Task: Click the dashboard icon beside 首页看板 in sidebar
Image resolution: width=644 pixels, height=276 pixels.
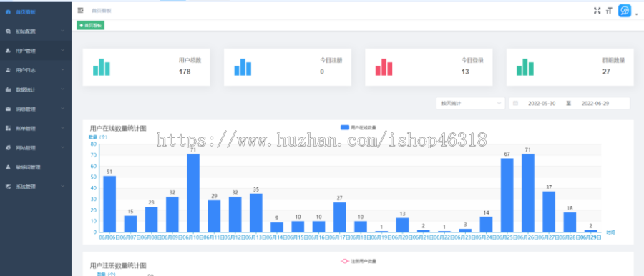Action: pos(8,12)
